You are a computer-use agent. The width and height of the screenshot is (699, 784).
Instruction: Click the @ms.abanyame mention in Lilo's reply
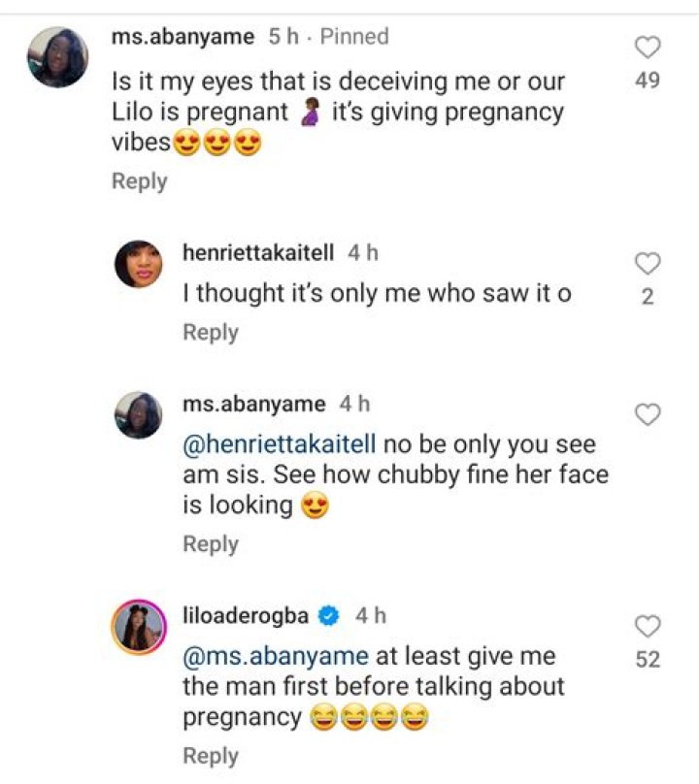[276, 656]
